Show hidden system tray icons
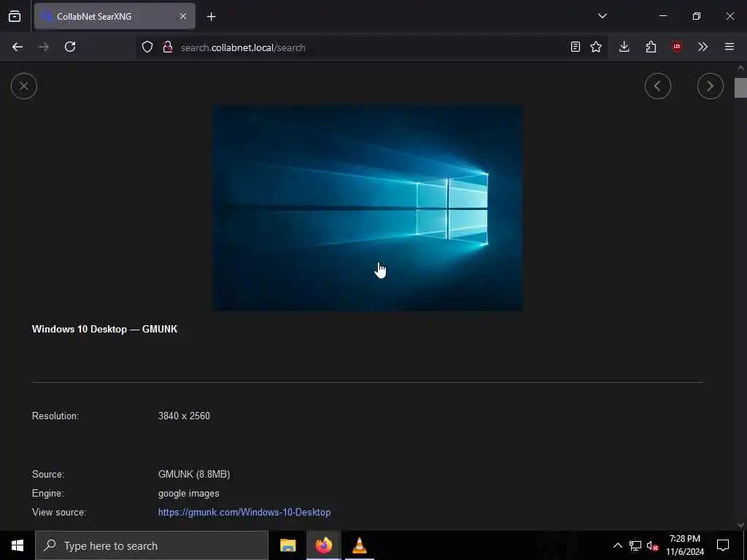Viewport: 747px width, 560px height. (617, 545)
